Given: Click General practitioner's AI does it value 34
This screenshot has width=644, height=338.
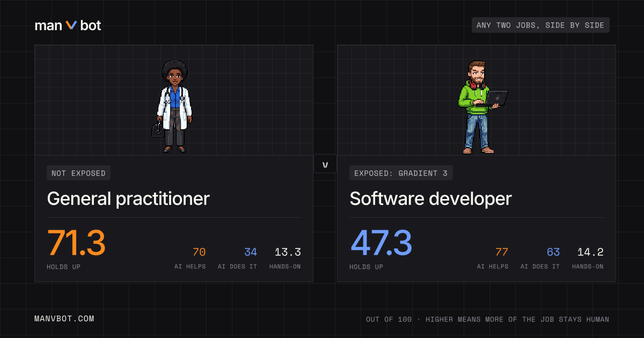Looking at the screenshot, I should 251,252.
